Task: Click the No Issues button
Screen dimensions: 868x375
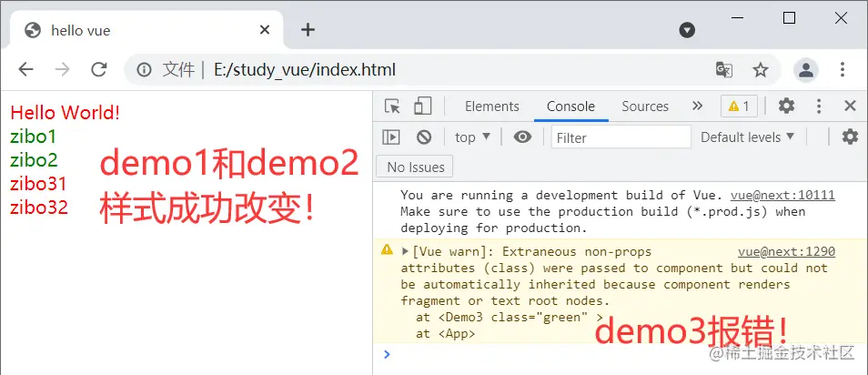Action: (415, 167)
